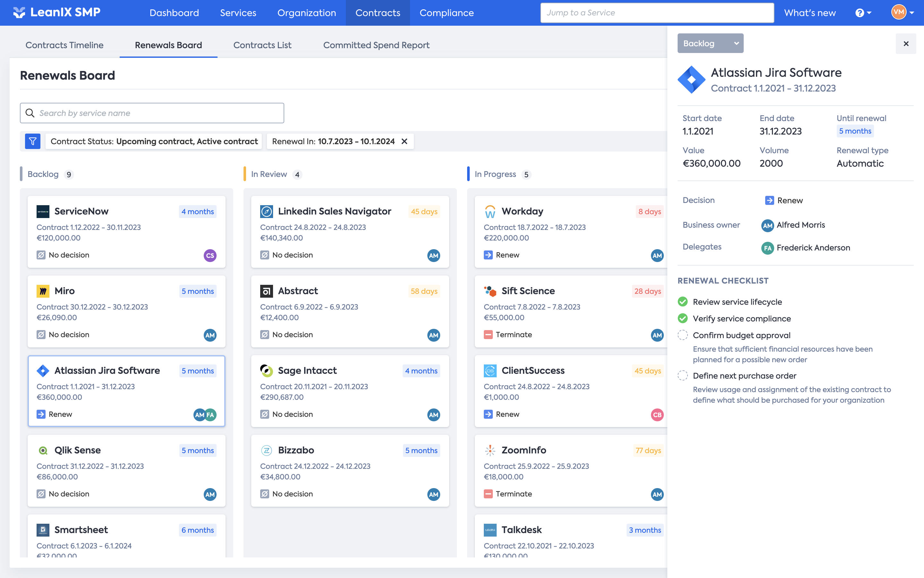The width and height of the screenshot is (924, 578).
Task: Click the Qlik Sense logo icon
Action: (x=43, y=450)
